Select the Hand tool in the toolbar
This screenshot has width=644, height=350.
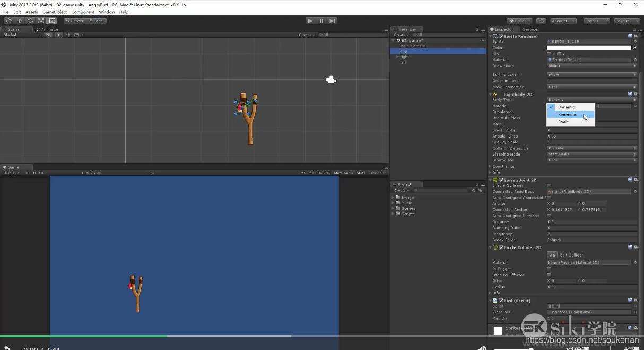pos(8,21)
